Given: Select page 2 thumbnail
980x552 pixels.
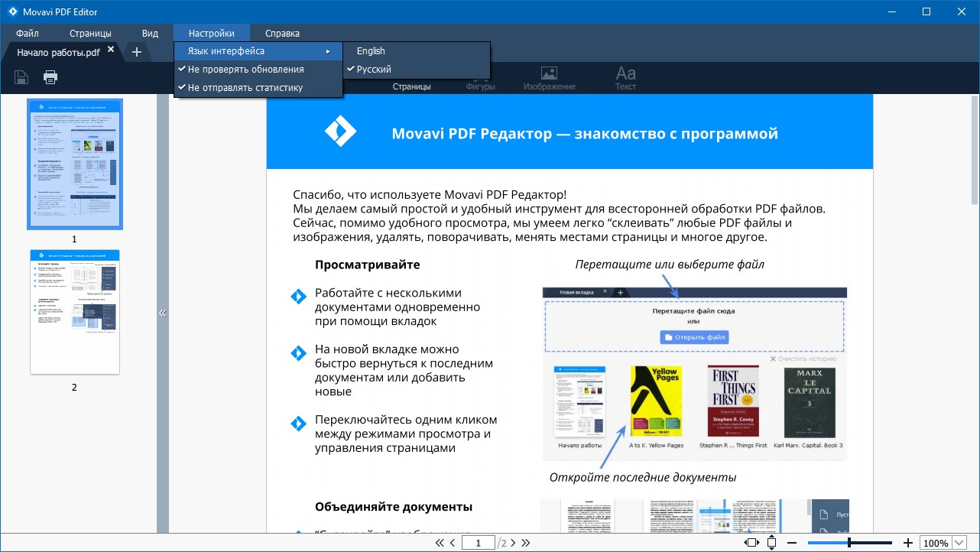Looking at the screenshot, I should coord(75,312).
